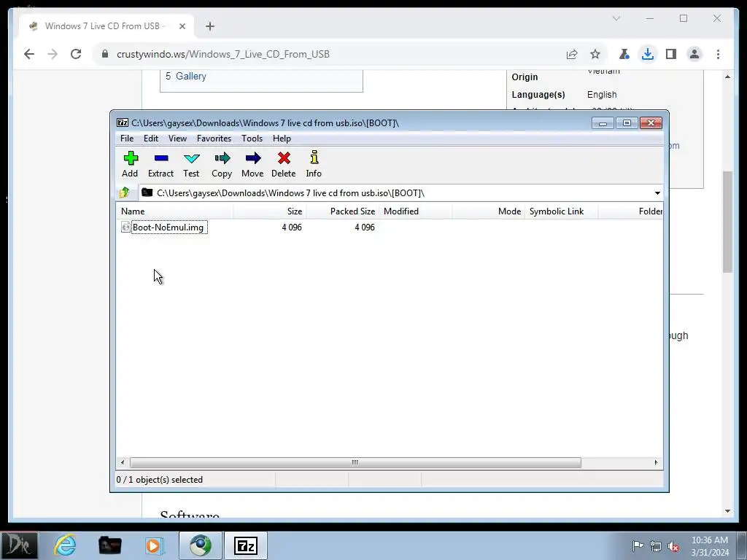Open network tray icon

coord(656,546)
